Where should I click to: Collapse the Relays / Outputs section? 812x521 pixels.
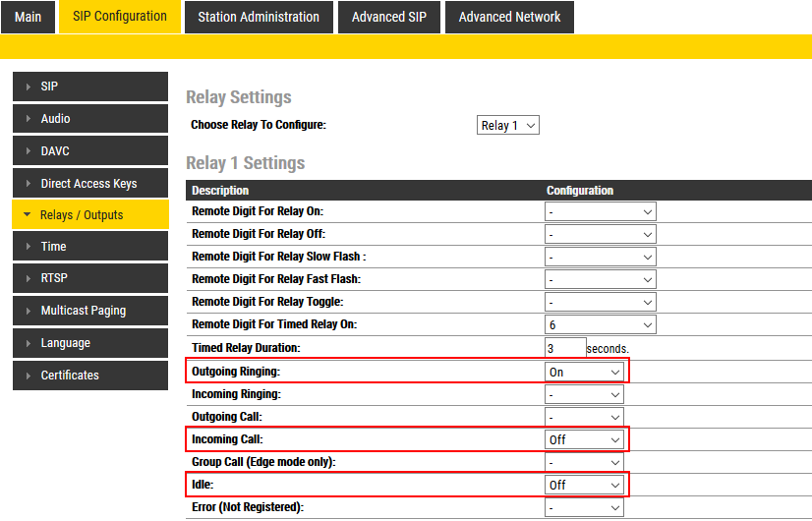tap(89, 215)
